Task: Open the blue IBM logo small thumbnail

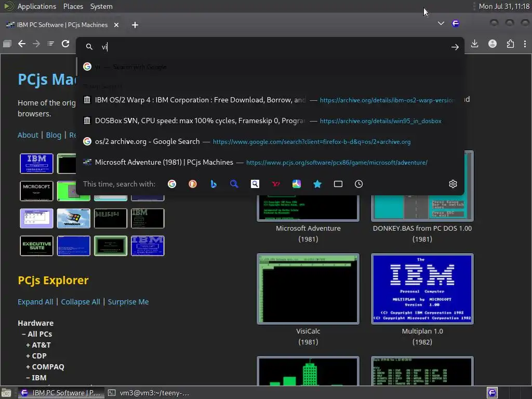Action: click(x=37, y=163)
